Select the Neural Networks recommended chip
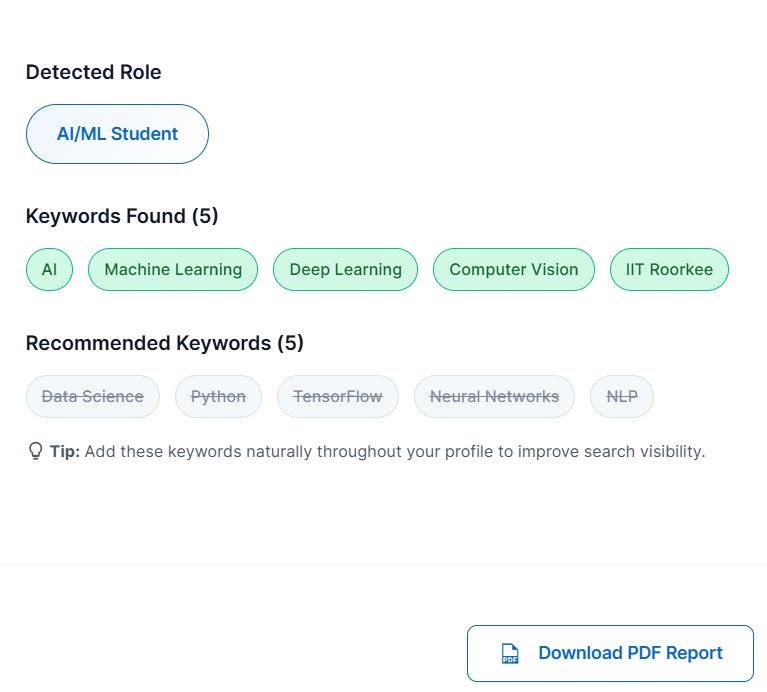The height and width of the screenshot is (692, 767). point(494,397)
